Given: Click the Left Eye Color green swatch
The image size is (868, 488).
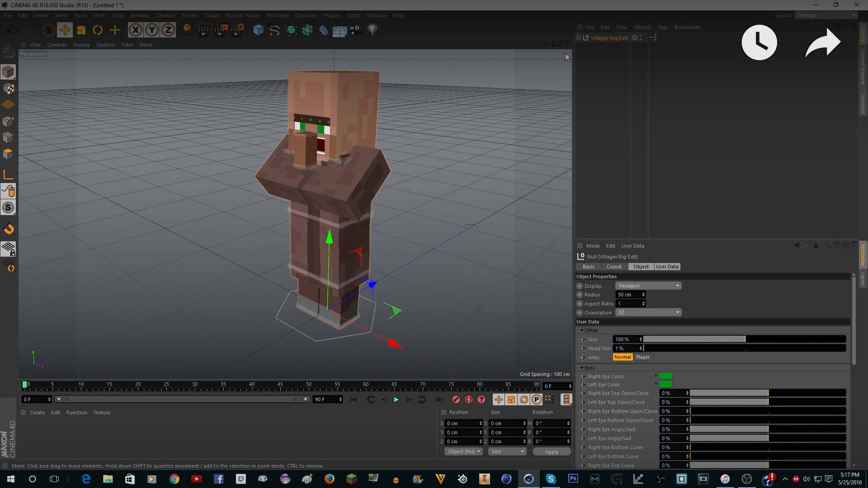Looking at the screenshot, I should [x=666, y=384].
